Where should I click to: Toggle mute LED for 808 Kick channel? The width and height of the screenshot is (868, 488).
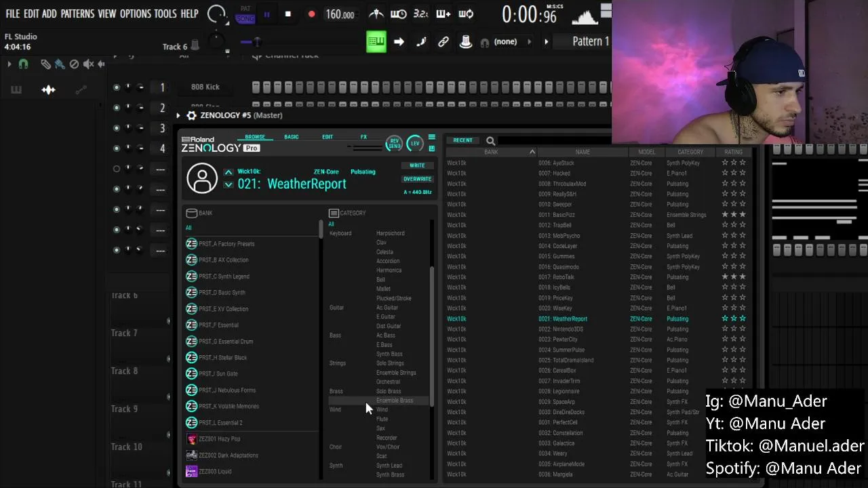(117, 87)
